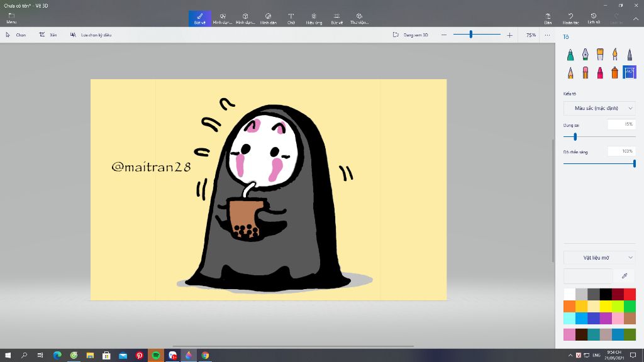Zoom in with the plus icon
Screen dimensions: 644x362
click(x=509, y=35)
